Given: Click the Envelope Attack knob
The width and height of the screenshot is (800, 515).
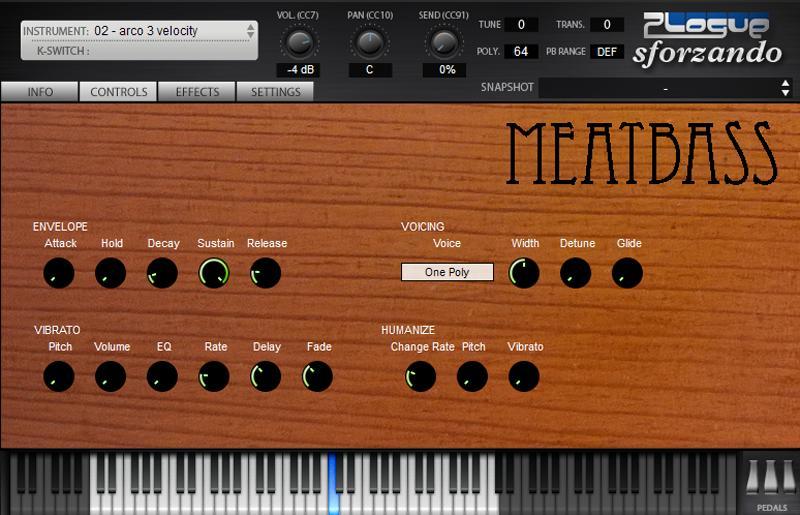Looking at the screenshot, I should [x=59, y=273].
